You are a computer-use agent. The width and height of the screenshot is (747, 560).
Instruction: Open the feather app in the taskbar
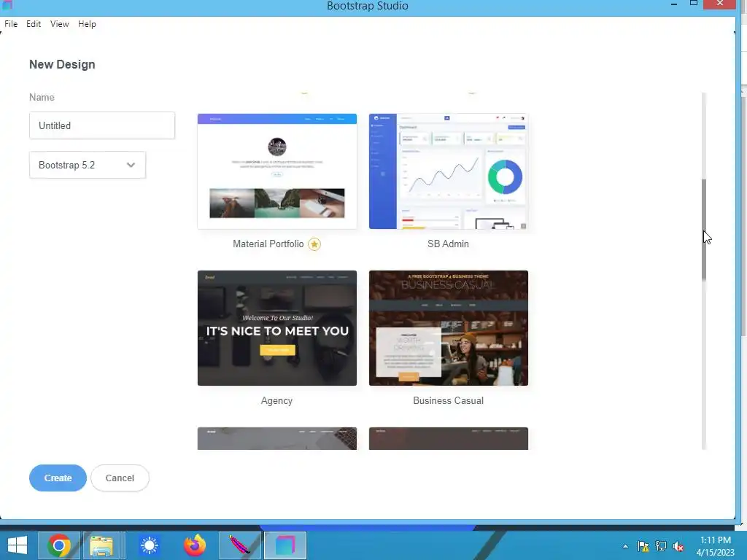[239, 545]
